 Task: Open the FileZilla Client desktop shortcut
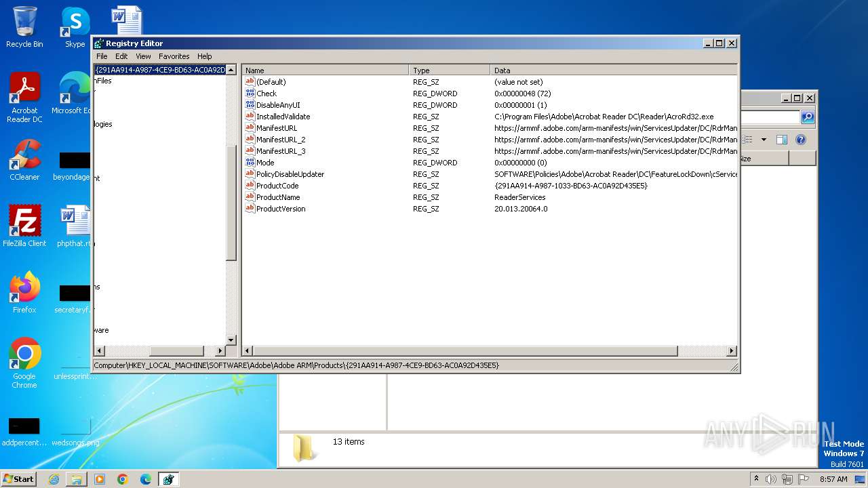pyautogui.click(x=24, y=226)
